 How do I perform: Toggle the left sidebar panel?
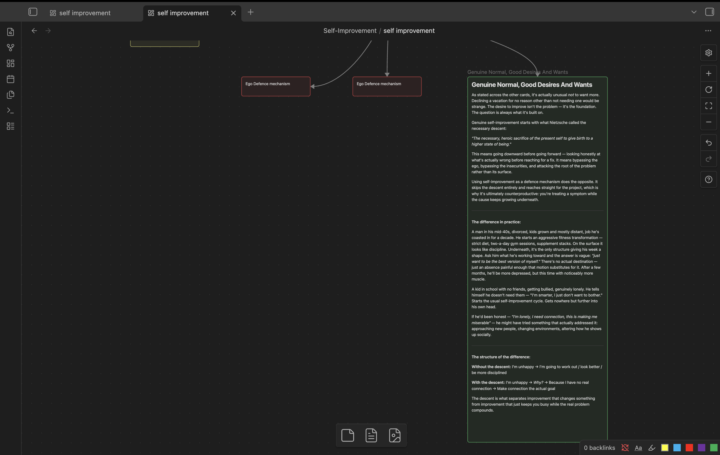click(33, 12)
